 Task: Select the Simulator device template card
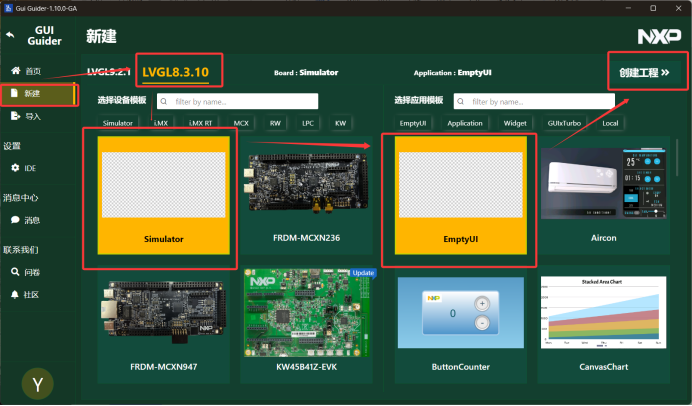point(164,195)
